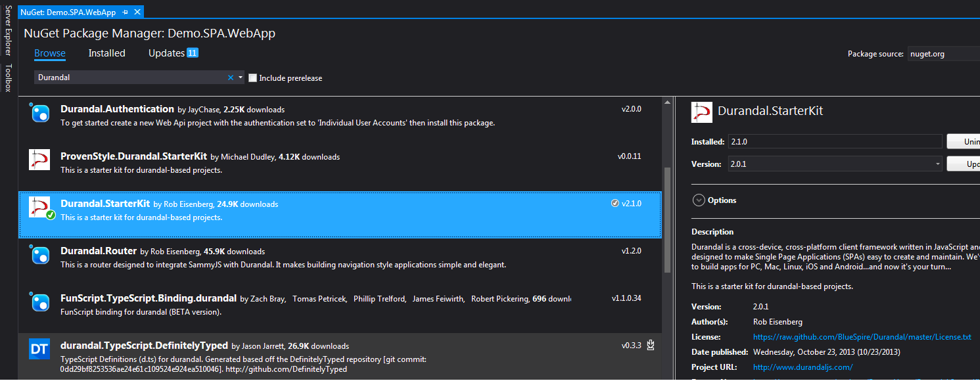
Task: Click the download arrow next to v0.3.3
Action: click(x=651, y=344)
